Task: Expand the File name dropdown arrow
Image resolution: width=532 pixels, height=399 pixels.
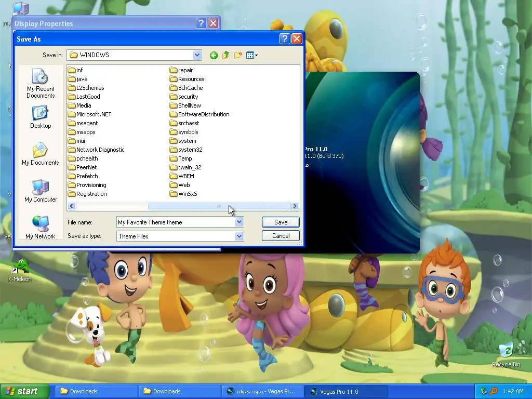Action: (239, 222)
